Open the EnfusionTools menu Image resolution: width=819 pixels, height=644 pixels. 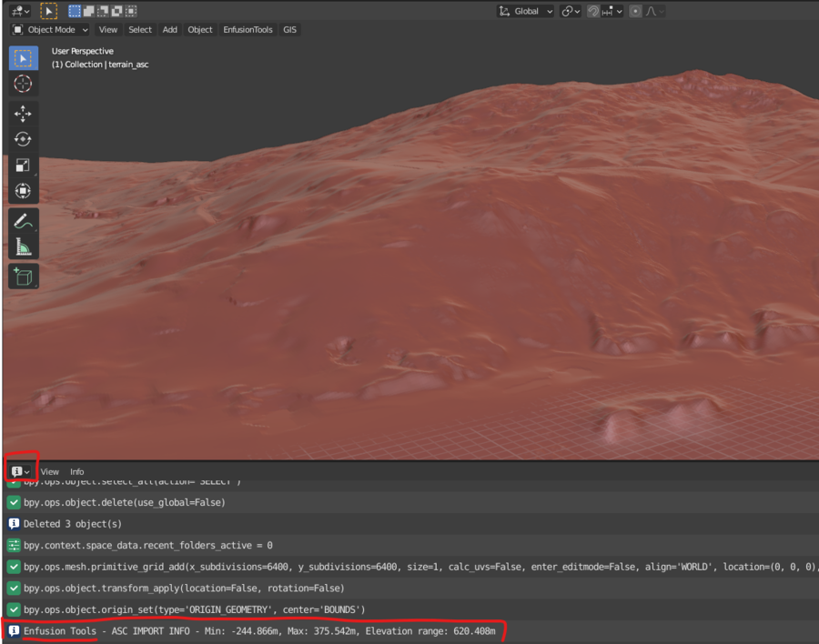[248, 29]
